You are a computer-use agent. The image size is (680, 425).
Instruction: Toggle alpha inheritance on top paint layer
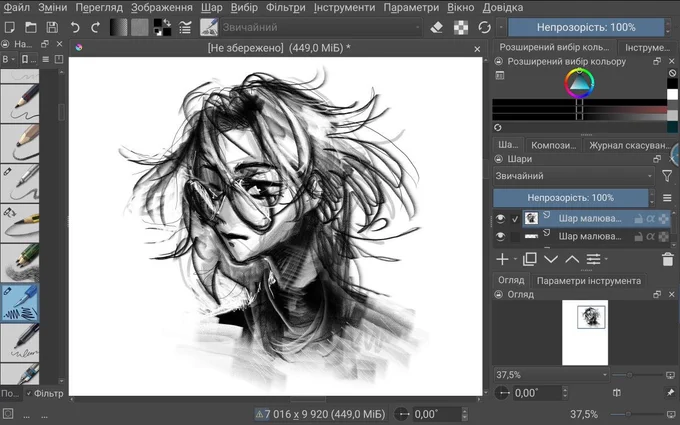point(651,219)
